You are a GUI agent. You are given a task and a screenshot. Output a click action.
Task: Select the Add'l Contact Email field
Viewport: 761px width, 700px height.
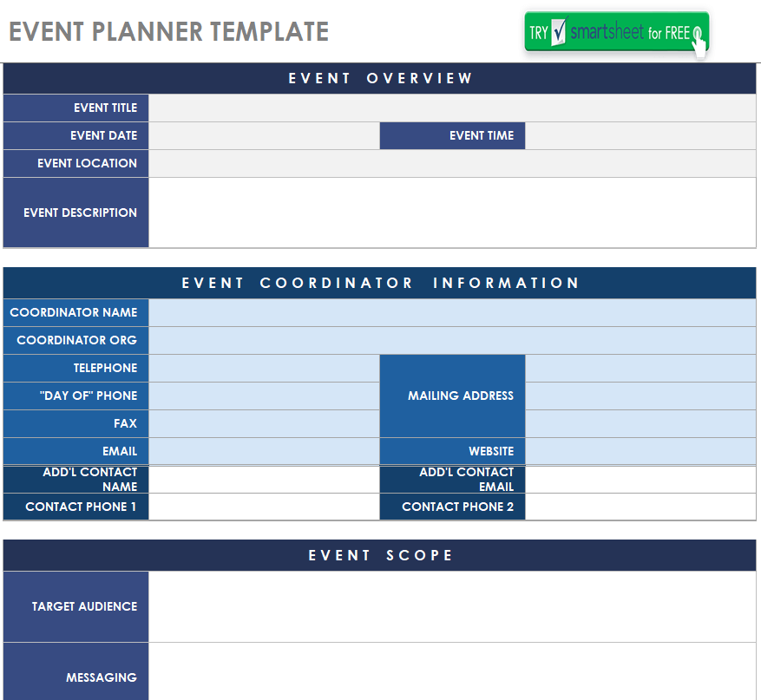(x=640, y=480)
